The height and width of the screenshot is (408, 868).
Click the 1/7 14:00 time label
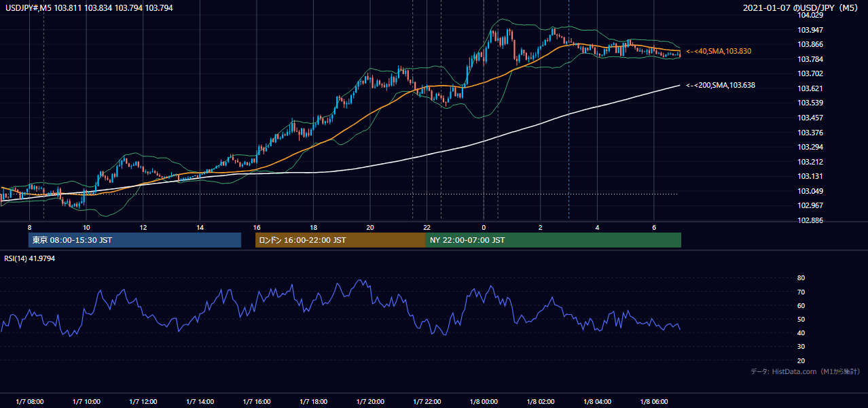tap(200, 401)
